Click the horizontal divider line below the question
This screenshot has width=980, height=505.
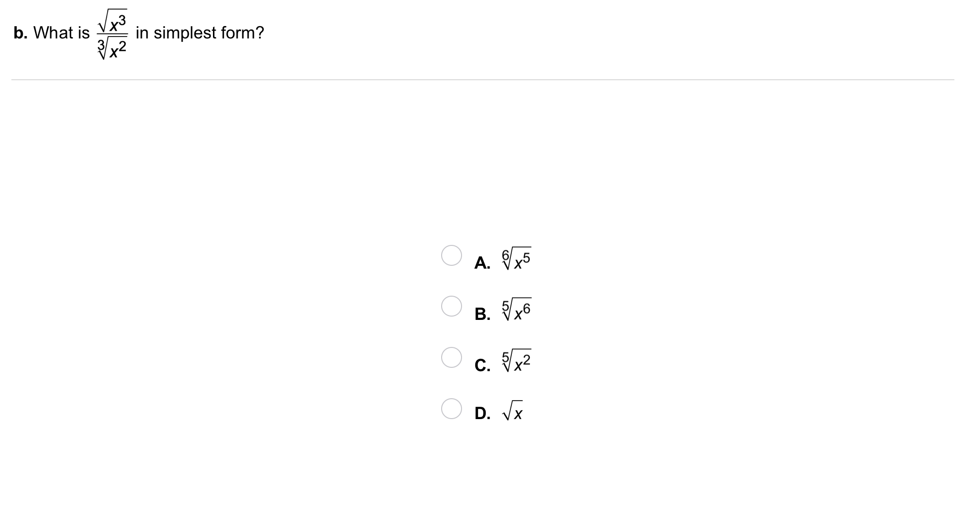tap(482, 80)
